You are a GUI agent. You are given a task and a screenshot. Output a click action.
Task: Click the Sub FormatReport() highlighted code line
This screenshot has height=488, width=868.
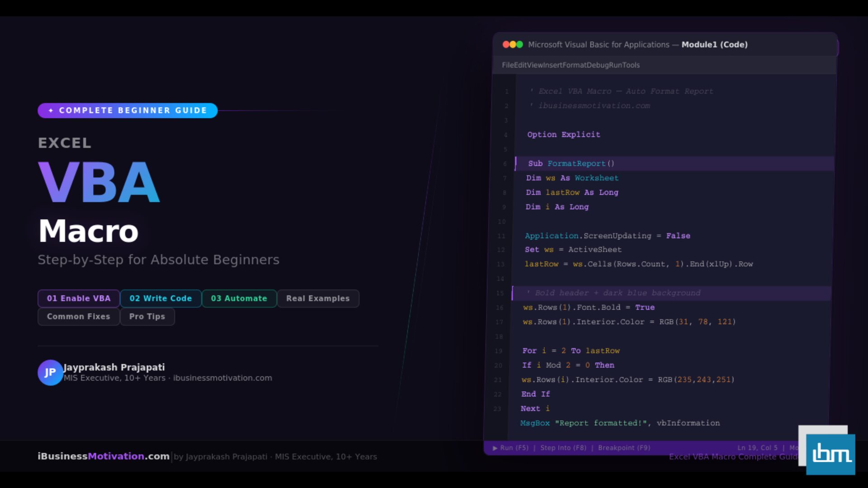(571, 164)
